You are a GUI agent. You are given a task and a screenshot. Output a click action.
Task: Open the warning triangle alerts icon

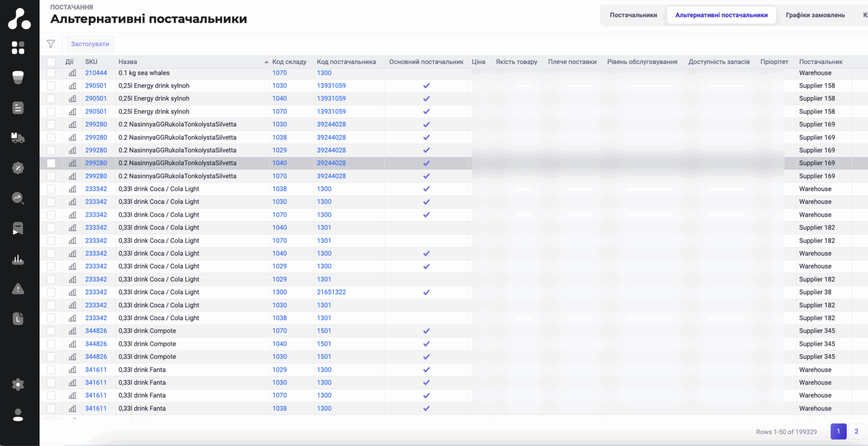point(18,289)
